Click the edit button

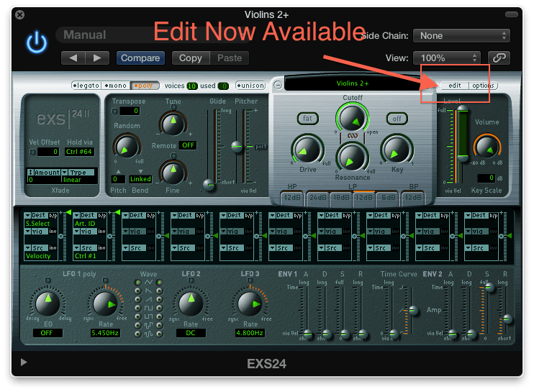(454, 86)
